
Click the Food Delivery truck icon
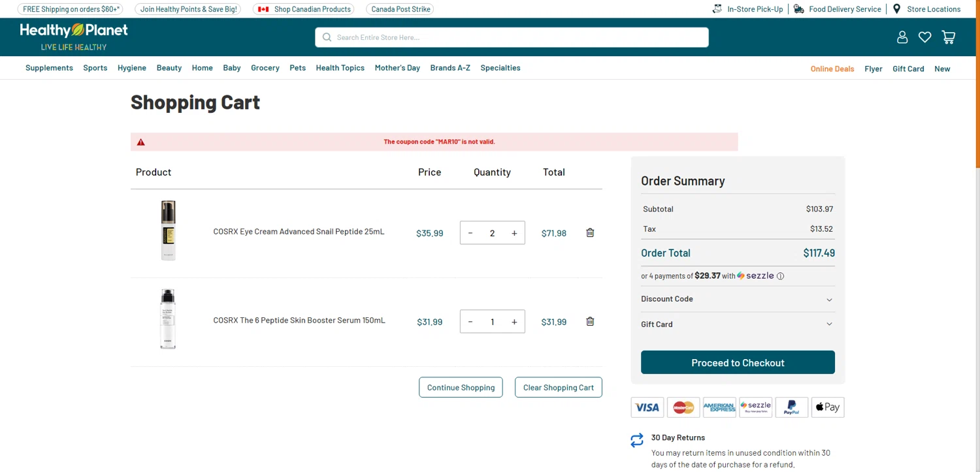(x=799, y=9)
